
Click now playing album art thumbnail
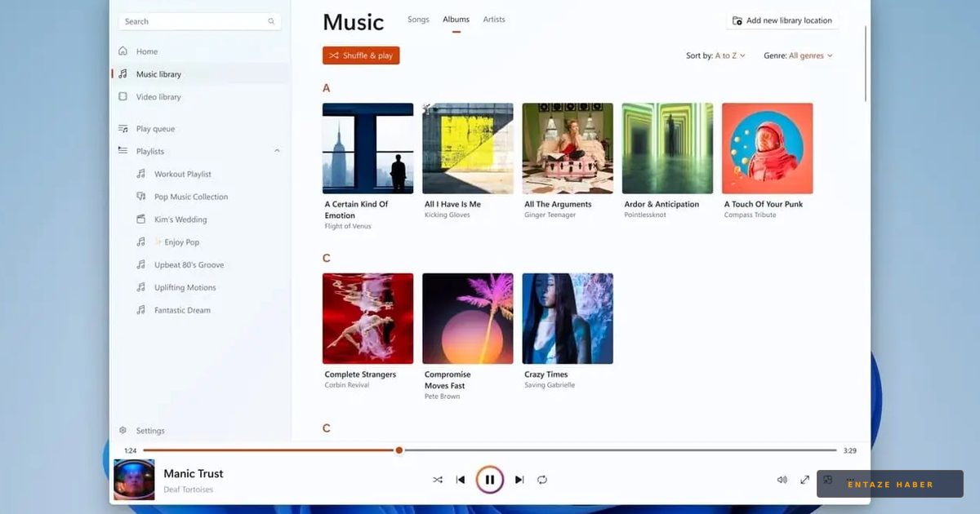click(x=134, y=480)
